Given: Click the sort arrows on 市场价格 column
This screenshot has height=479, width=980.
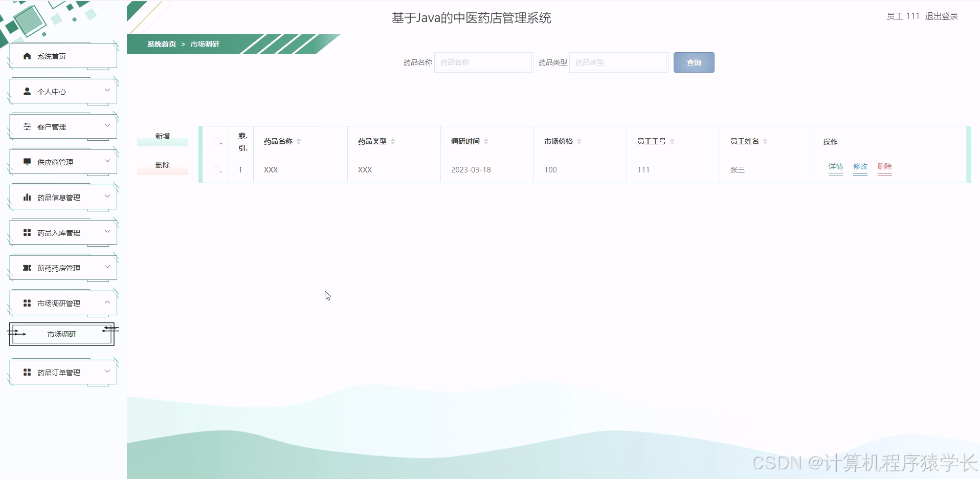Looking at the screenshot, I should click(x=578, y=141).
